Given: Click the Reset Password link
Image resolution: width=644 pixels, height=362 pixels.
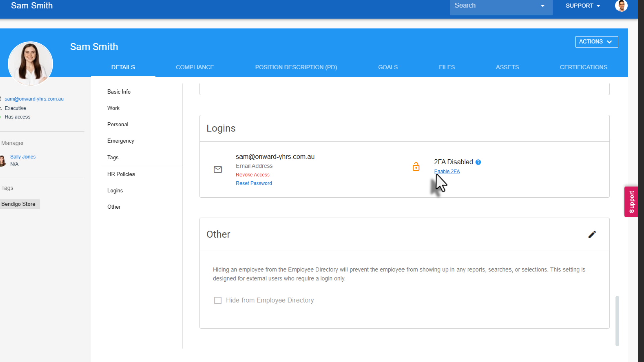Looking at the screenshot, I should (x=254, y=183).
